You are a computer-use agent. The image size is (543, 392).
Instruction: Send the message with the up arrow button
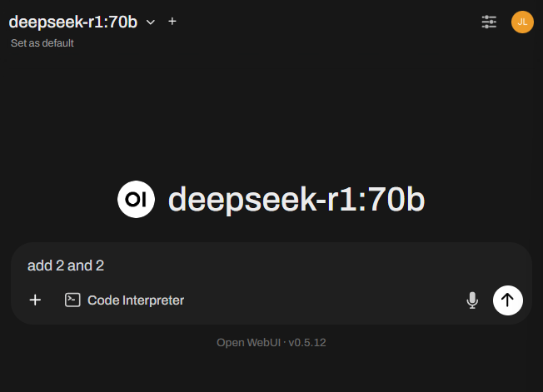tap(508, 300)
